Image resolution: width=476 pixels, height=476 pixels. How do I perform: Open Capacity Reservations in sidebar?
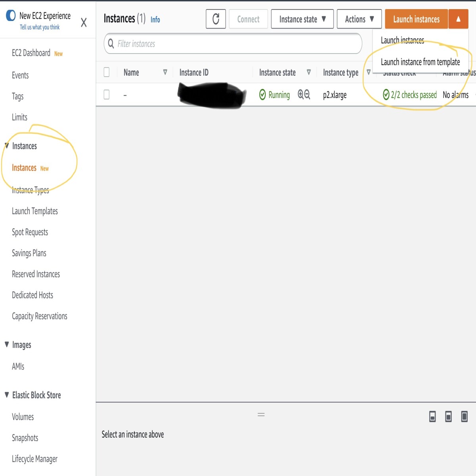[x=40, y=316]
